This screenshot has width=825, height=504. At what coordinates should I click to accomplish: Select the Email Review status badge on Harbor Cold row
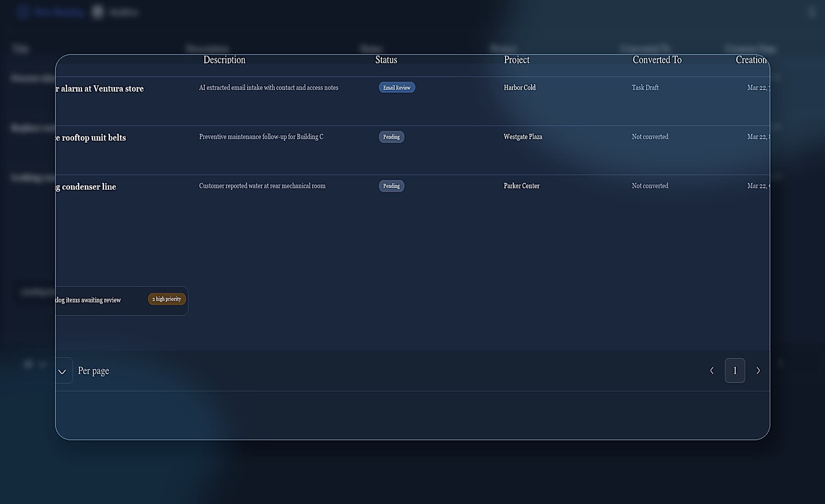coord(396,88)
